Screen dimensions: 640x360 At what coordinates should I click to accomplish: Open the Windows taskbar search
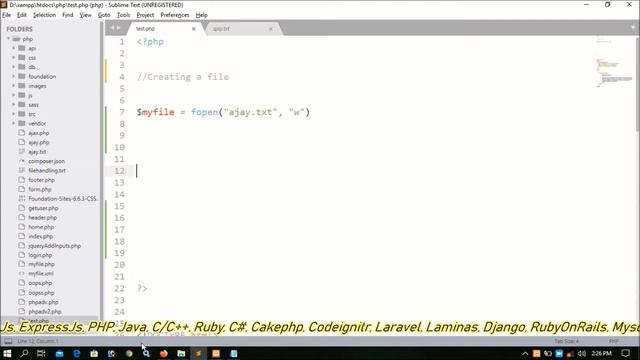coord(24,353)
